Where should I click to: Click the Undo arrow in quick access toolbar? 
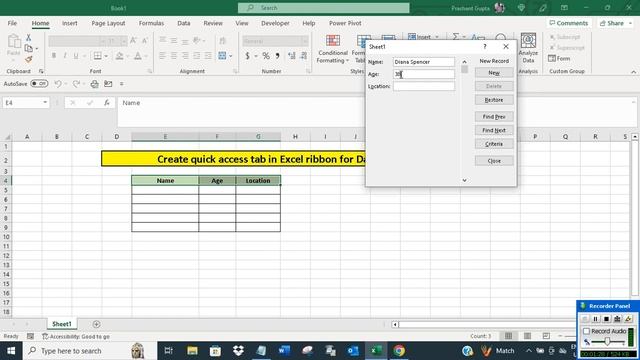[58, 84]
